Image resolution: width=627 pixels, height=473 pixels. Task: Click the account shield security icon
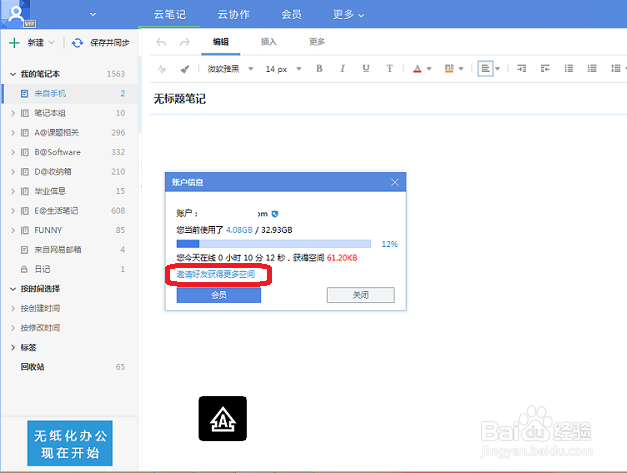click(275, 214)
